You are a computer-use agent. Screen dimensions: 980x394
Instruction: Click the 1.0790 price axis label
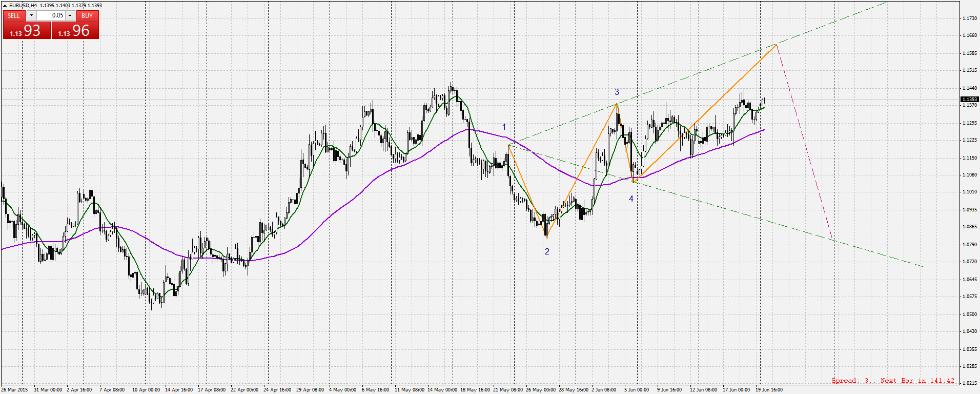969,245
